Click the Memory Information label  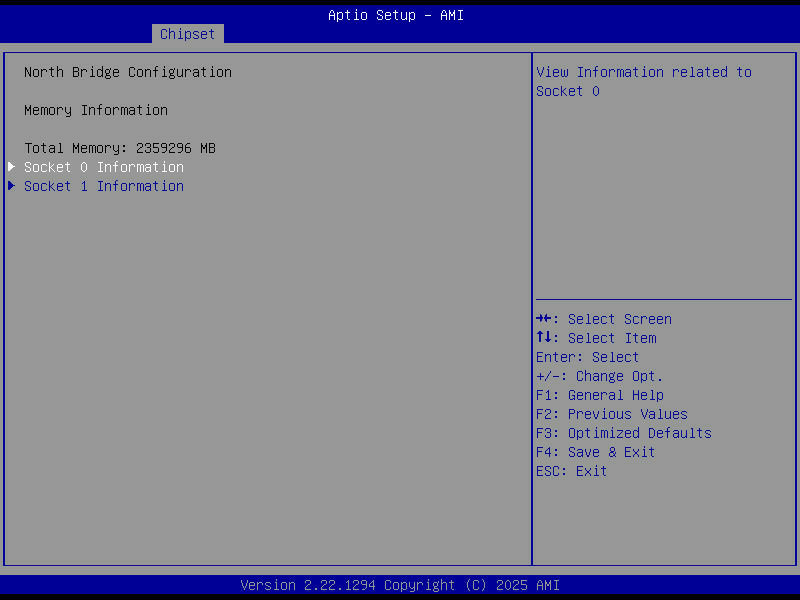(x=95, y=109)
